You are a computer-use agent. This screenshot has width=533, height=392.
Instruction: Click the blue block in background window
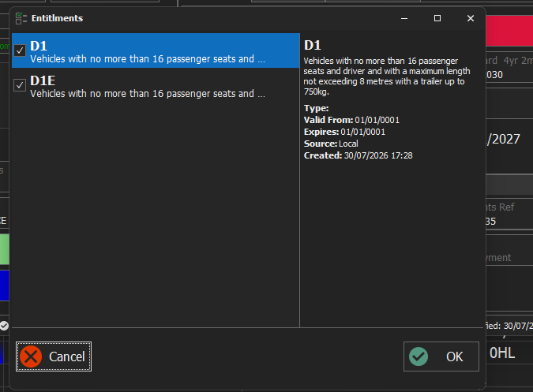point(5,286)
